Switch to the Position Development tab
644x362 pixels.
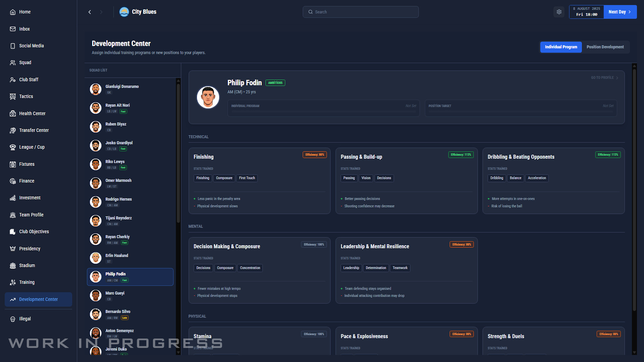click(605, 47)
